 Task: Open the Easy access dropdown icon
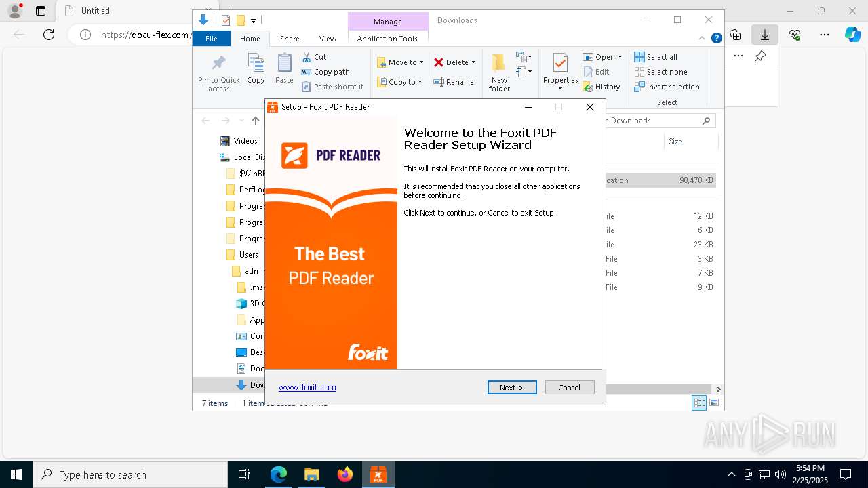[524, 71]
